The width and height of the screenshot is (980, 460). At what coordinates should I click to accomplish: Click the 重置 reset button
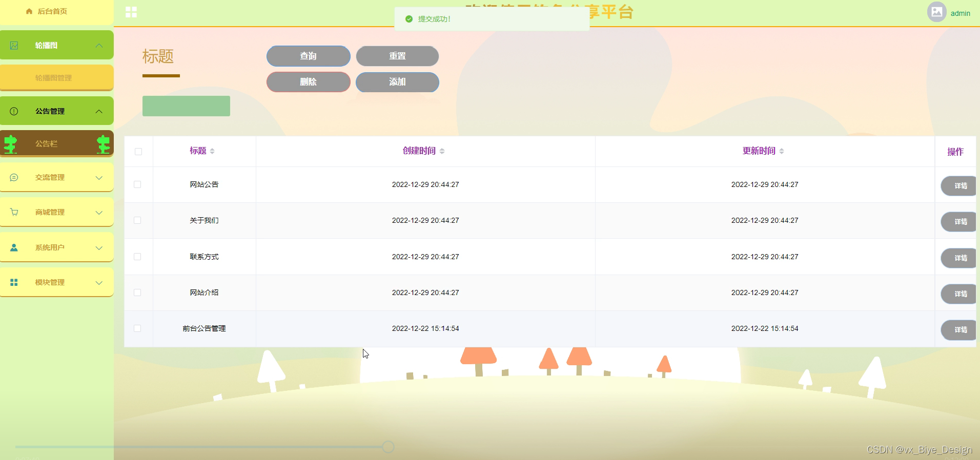click(x=397, y=56)
